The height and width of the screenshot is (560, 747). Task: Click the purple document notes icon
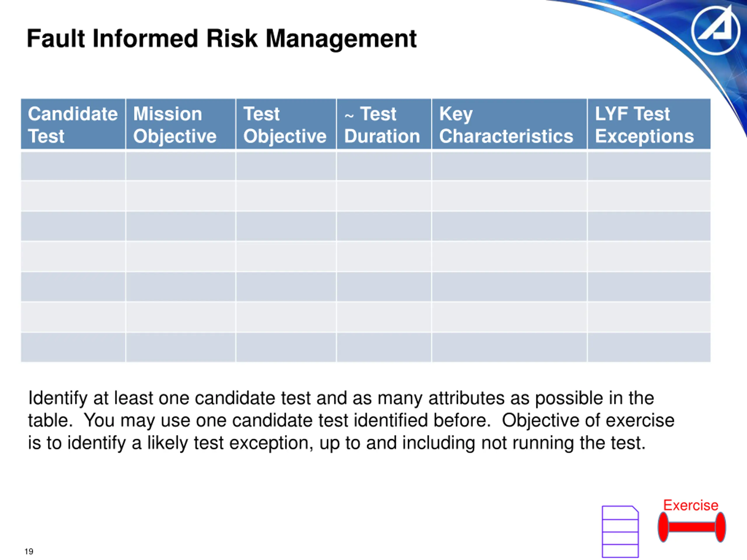(620, 532)
